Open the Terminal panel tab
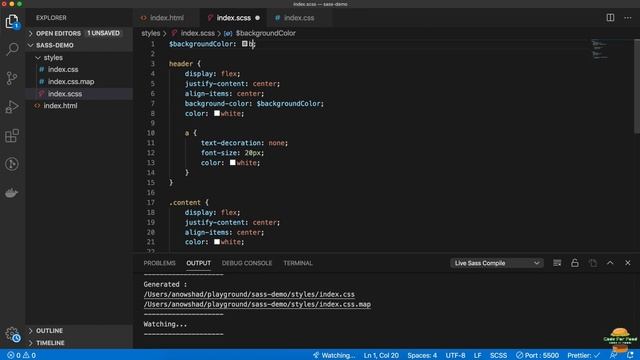Screen dimensions: 640x360 (x=298, y=263)
